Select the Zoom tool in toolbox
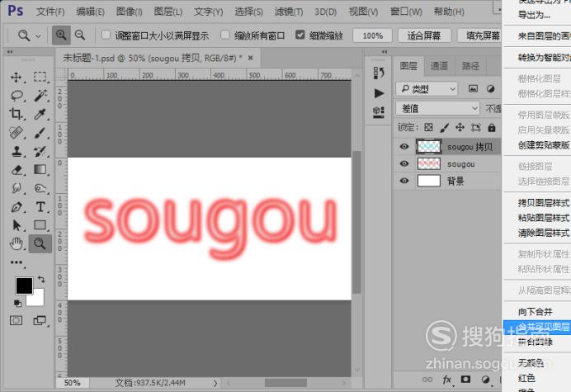This screenshot has width=571, height=392. click(40, 243)
